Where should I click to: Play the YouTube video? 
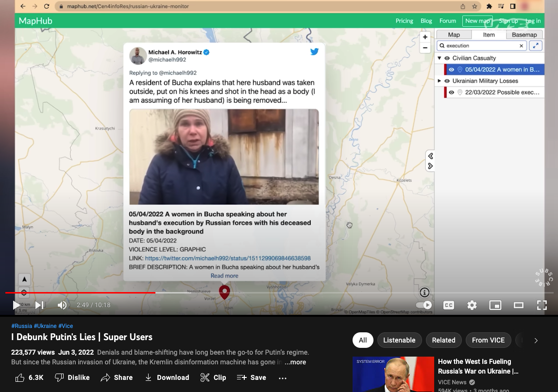(x=17, y=305)
